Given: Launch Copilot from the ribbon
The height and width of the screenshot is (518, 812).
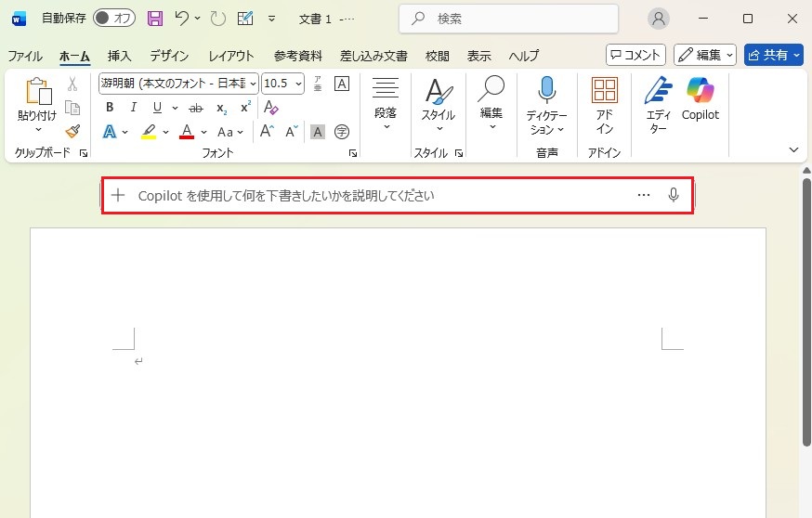Looking at the screenshot, I should click(x=700, y=100).
